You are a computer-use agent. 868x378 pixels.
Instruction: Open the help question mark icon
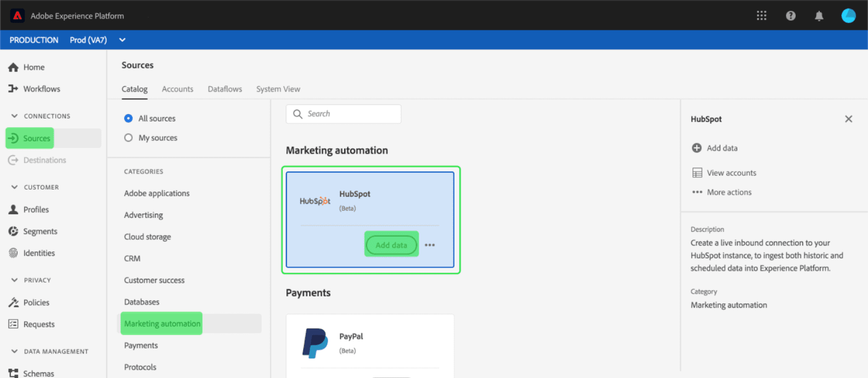point(790,15)
